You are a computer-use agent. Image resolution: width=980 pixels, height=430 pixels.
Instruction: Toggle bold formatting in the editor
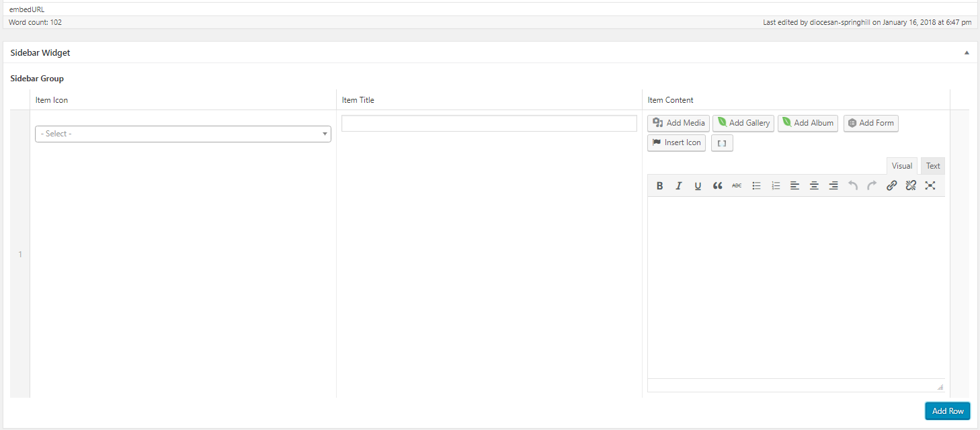(659, 186)
